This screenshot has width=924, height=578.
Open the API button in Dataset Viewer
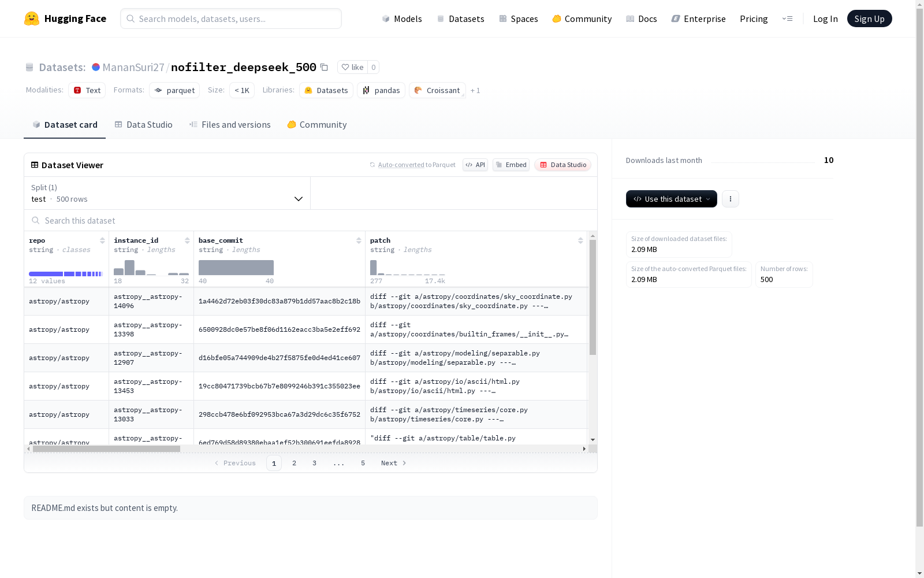475,165
